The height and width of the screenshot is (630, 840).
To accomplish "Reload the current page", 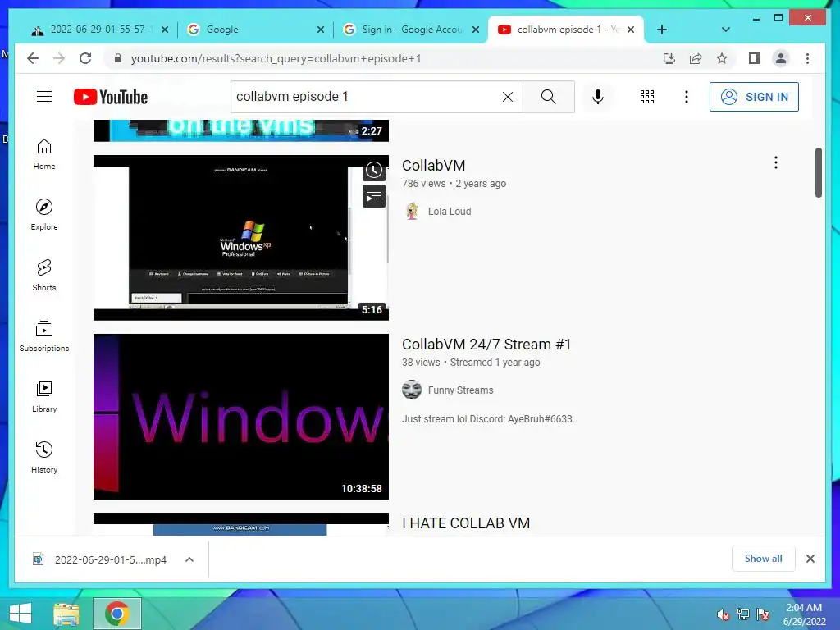I will point(85,58).
